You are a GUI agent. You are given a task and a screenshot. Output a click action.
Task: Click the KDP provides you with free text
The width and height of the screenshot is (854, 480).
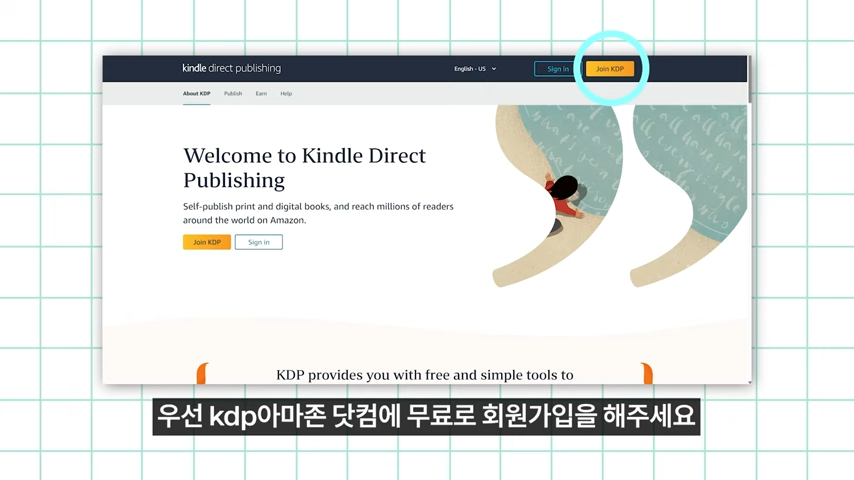425,375
